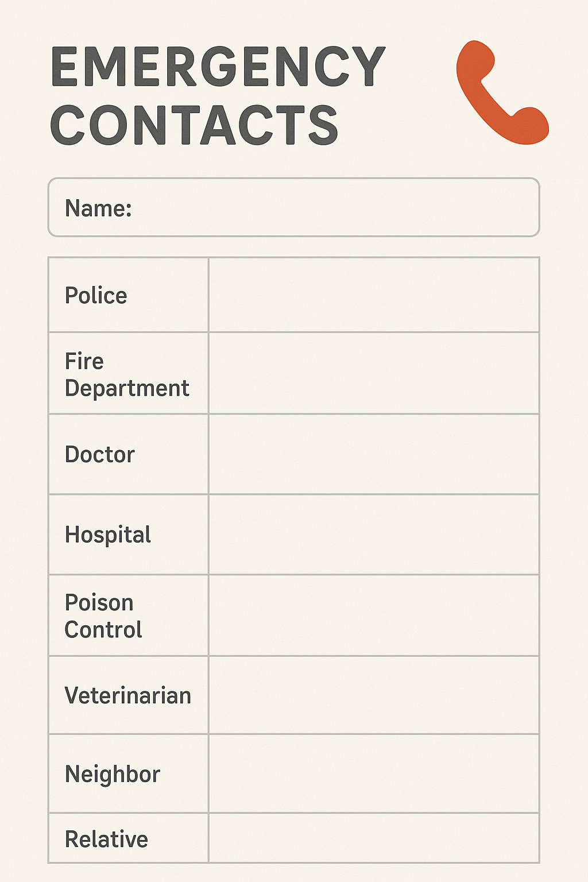588x882 pixels.
Task: Click the empty field next to Neighbor
Action: 373,773
